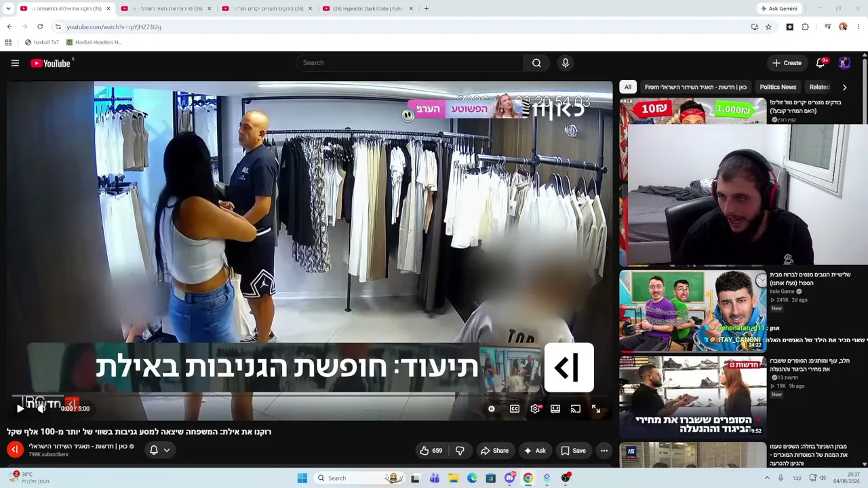Image resolution: width=868 pixels, height=488 pixels.
Task: Select the Related filter chip
Action: pos(819,87)
